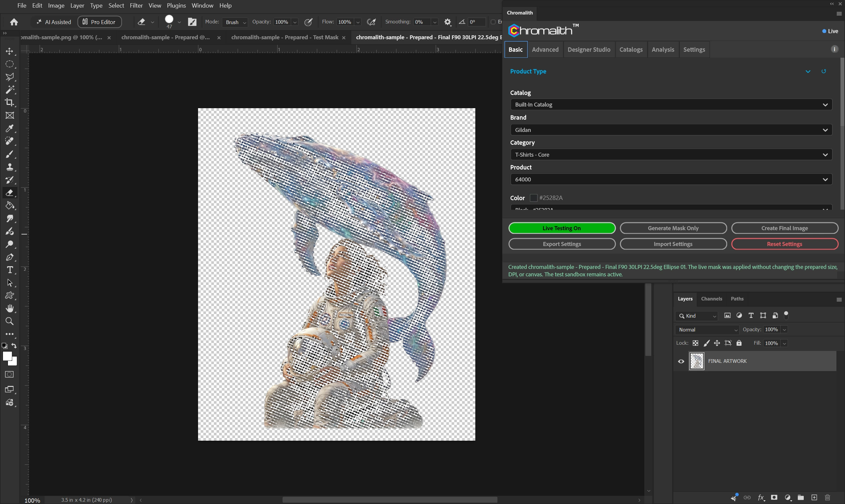Image resolution: width=845 pixels, height=504 pixels.
Task: Click the FINAL ARTWORK layer thumbnail
Action: click(x=696, y=362)
